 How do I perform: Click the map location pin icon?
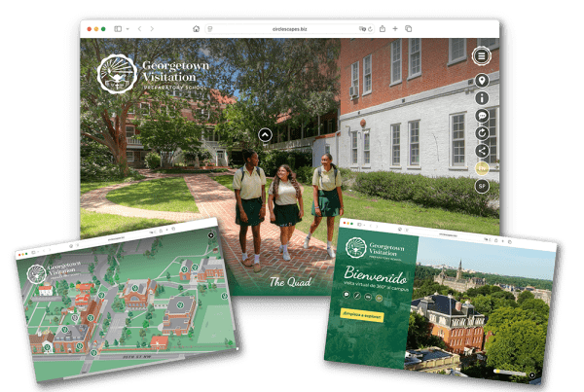(x=482, y=81)
